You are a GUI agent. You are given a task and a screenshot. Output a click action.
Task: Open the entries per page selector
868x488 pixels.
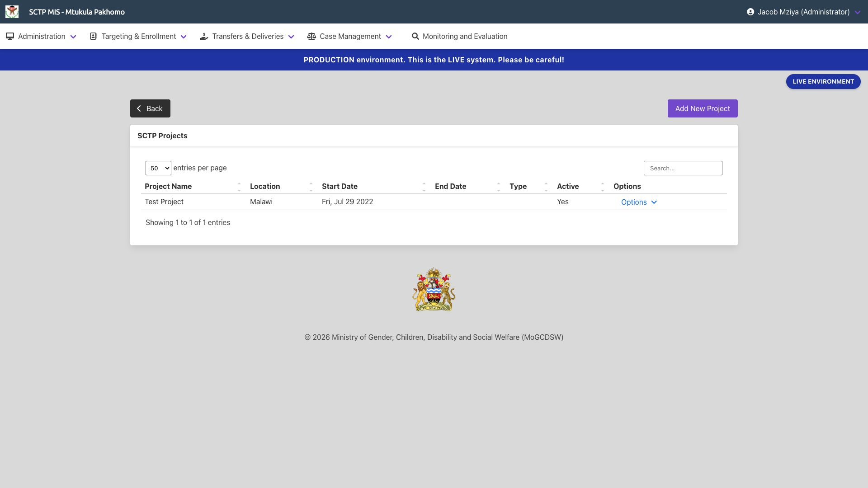pos(158,168)
